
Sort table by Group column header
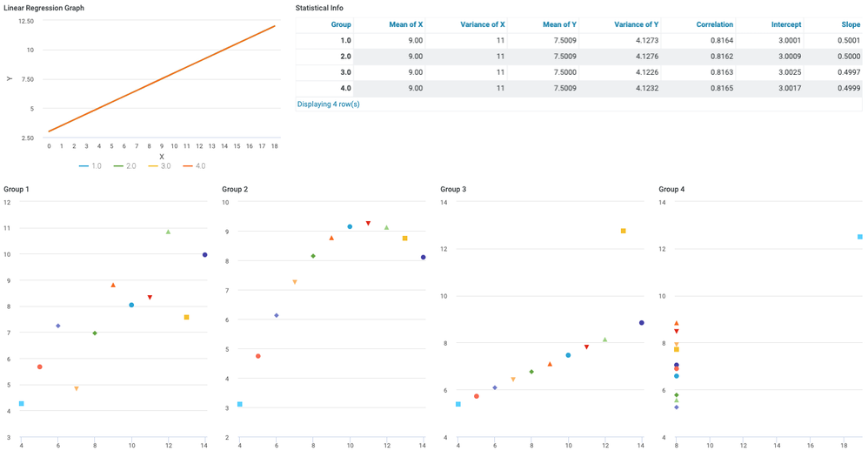[x=341, y=24]
